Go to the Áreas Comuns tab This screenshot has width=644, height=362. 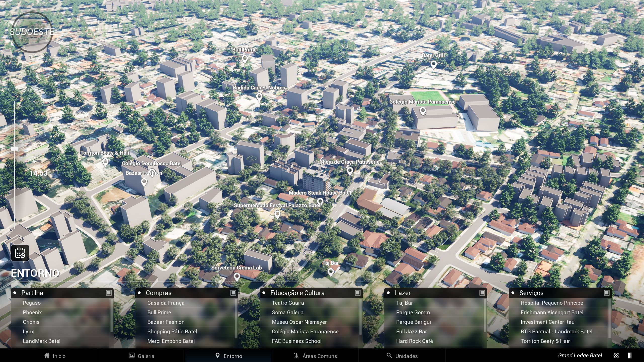tap(315, 356)
